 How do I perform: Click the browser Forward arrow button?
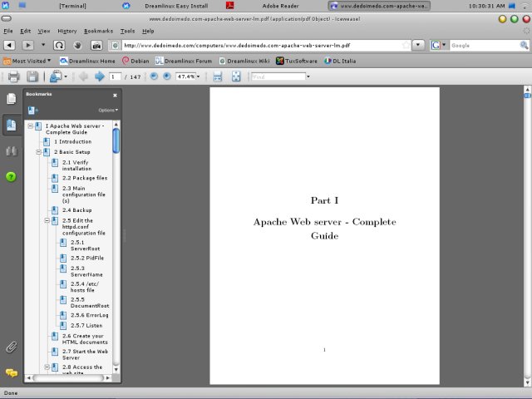coord(27,45)
